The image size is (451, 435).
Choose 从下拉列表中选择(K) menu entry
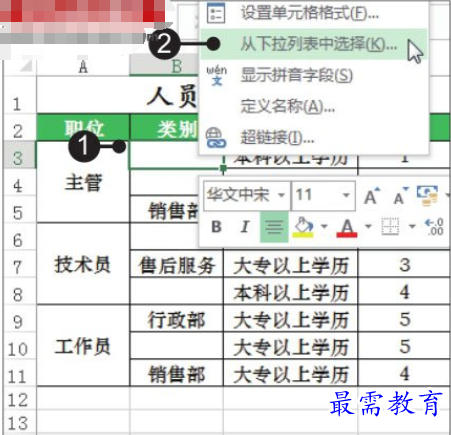(313, 44)
